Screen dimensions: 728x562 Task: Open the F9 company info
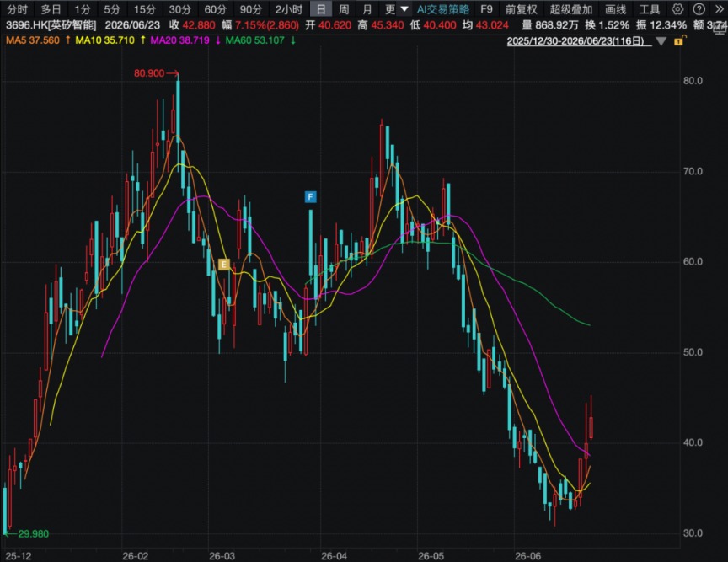[486, 9]
